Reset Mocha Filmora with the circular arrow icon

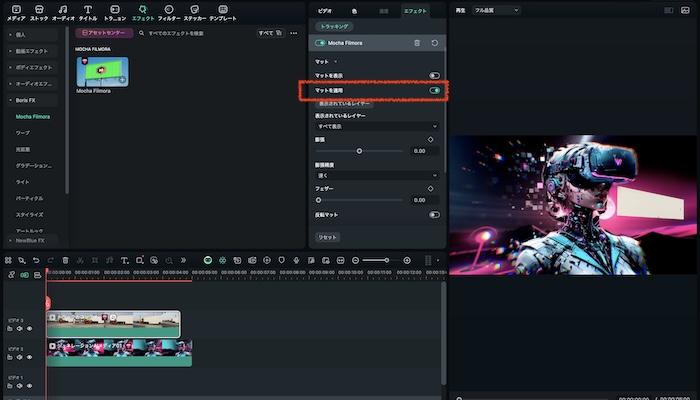point(434,43)
